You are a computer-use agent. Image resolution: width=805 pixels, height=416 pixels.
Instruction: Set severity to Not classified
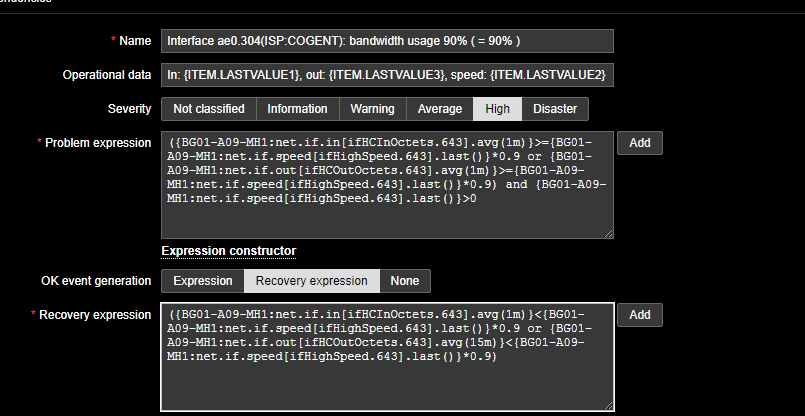[208, 109]
